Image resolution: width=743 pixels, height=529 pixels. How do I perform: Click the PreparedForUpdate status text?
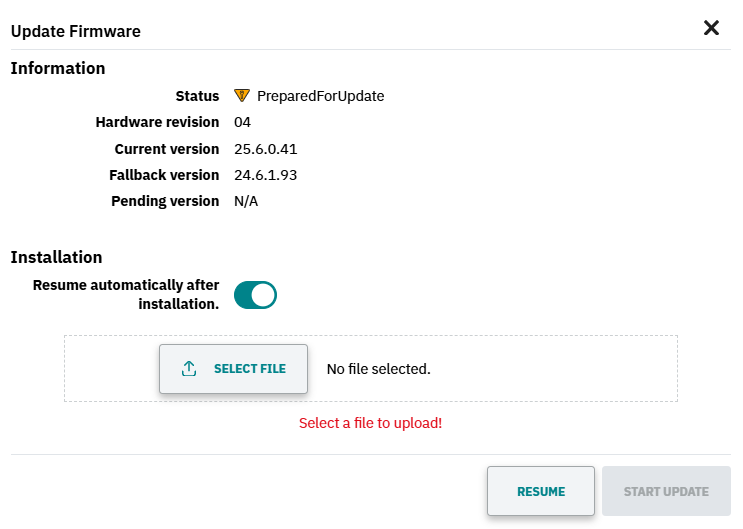coord(321,96)
